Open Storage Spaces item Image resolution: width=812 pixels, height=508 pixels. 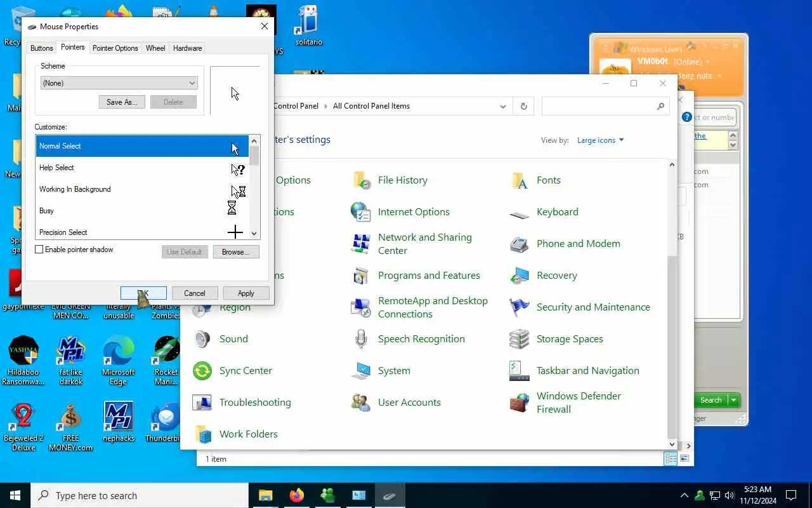[556, 339]
